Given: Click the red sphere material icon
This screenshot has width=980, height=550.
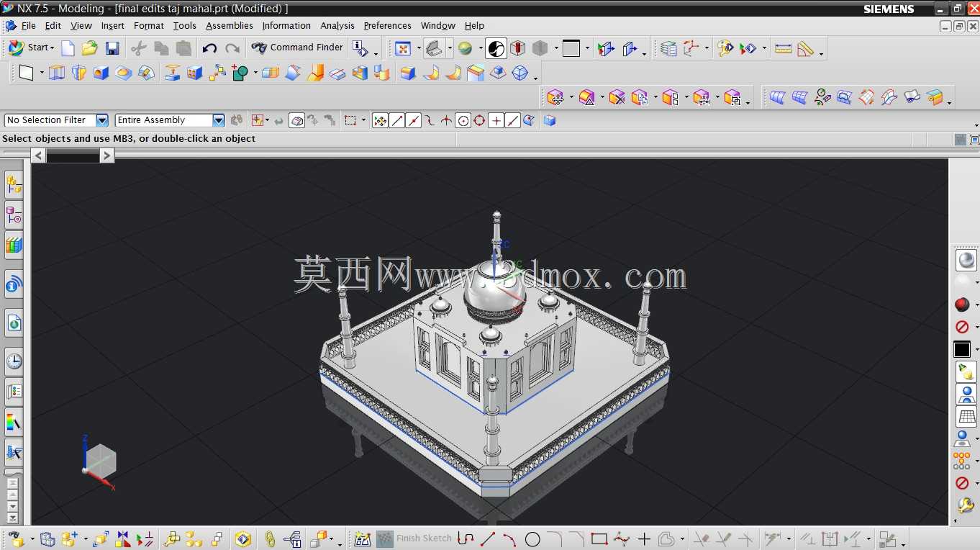Looking at the screenshot, I should coord(962,305).
